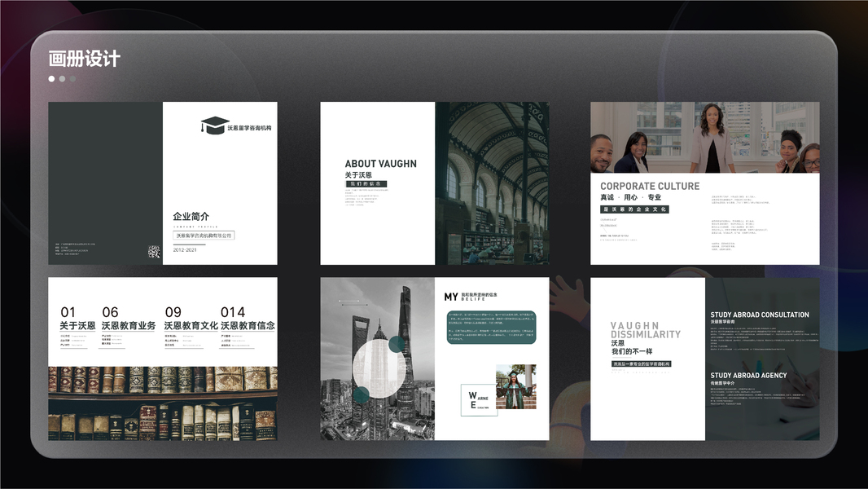Click the 关于沃恩 subtitle under ABOUT VAUGHN
Viewport: 868px width, 489px height.
[359, 175]
